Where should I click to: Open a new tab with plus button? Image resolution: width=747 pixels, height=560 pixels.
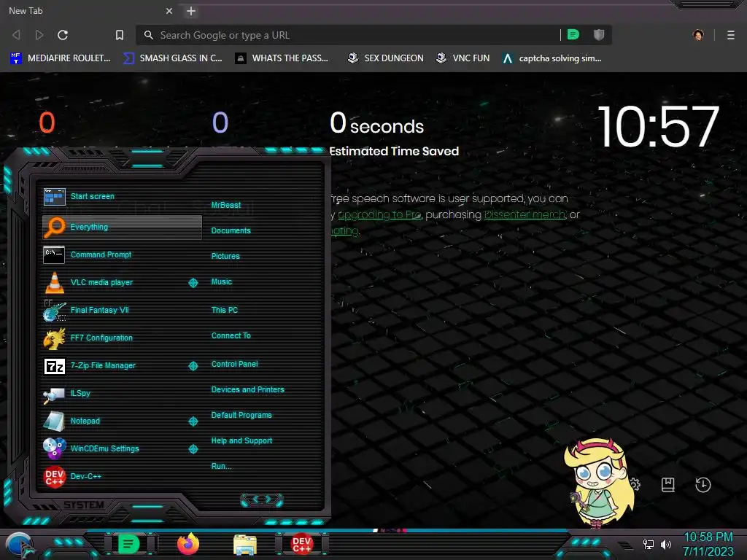coord(191,11)
